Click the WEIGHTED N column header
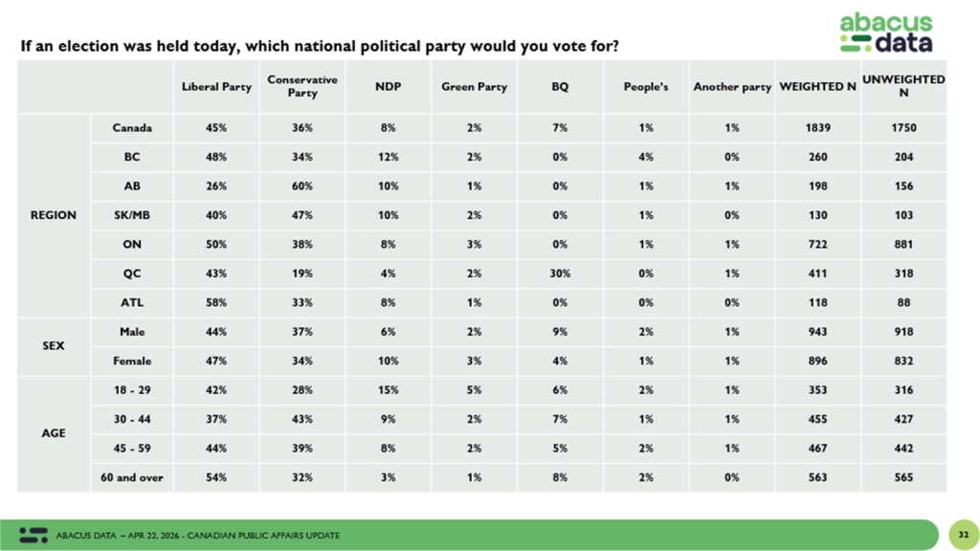980x551 pixels. (817, 87)
